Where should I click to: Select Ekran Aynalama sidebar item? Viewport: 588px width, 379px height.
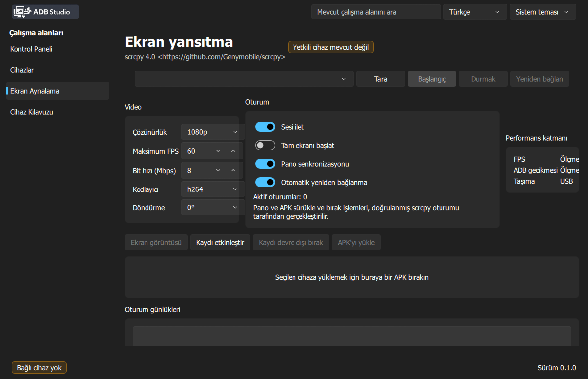58,91
